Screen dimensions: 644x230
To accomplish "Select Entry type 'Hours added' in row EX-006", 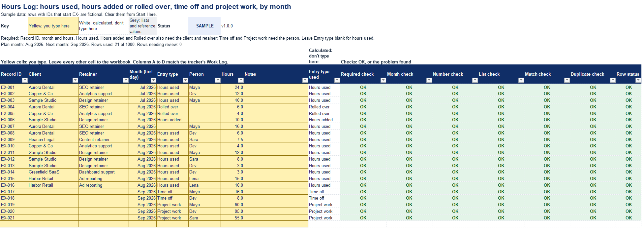I will pyautogui.click(x=172, y=120).
